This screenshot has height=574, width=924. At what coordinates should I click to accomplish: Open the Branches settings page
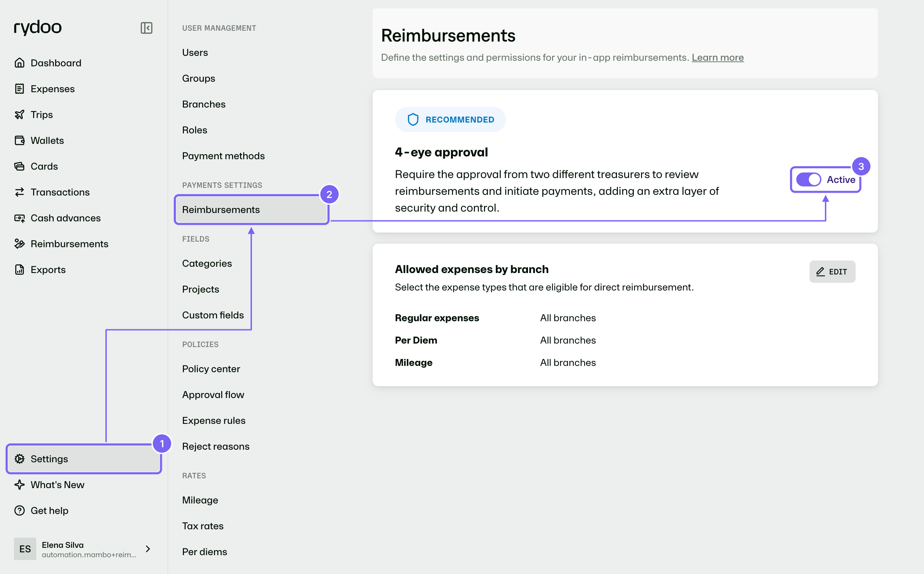[204, 104]
